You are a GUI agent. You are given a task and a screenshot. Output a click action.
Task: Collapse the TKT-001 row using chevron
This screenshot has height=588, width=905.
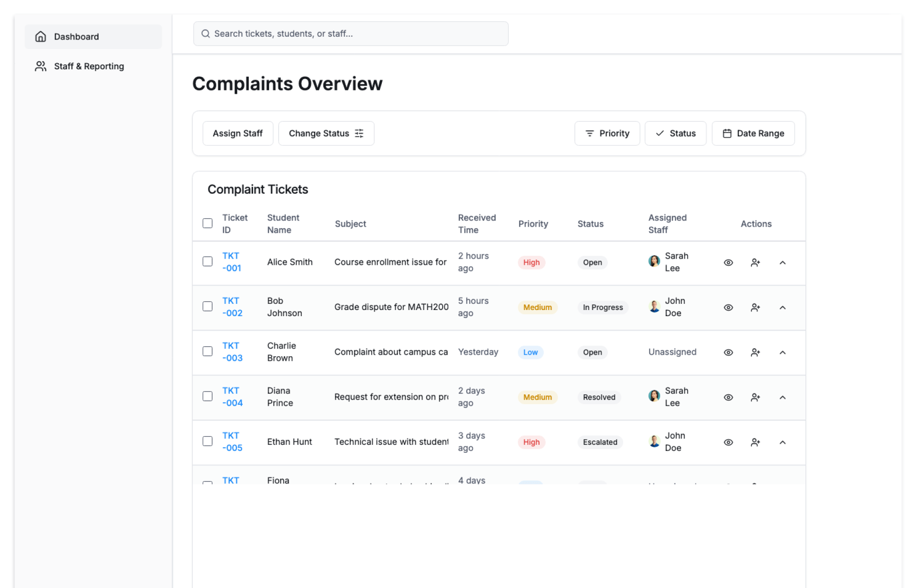(x=782, y=262)
